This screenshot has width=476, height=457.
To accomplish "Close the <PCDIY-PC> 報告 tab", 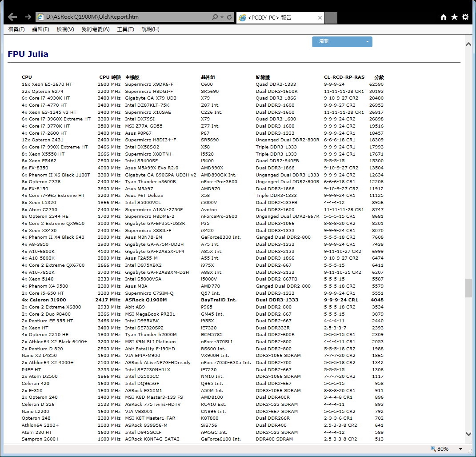I will point(320,18).
